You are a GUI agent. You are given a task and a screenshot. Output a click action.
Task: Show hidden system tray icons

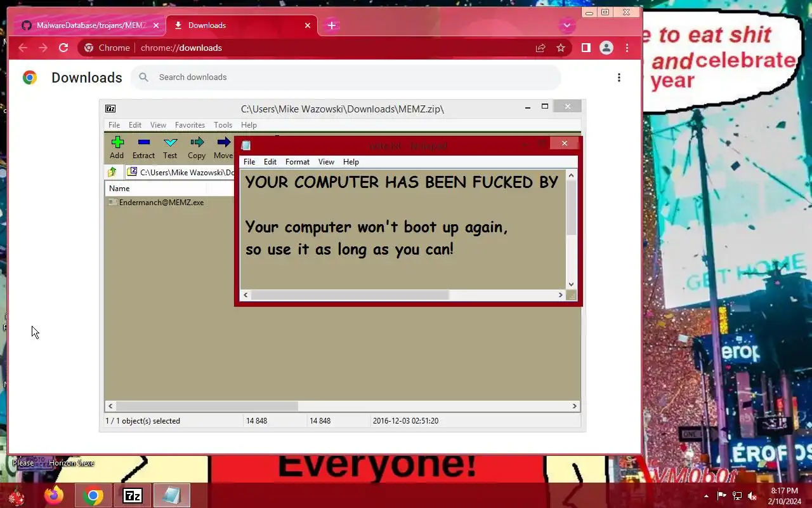point(706,496)
